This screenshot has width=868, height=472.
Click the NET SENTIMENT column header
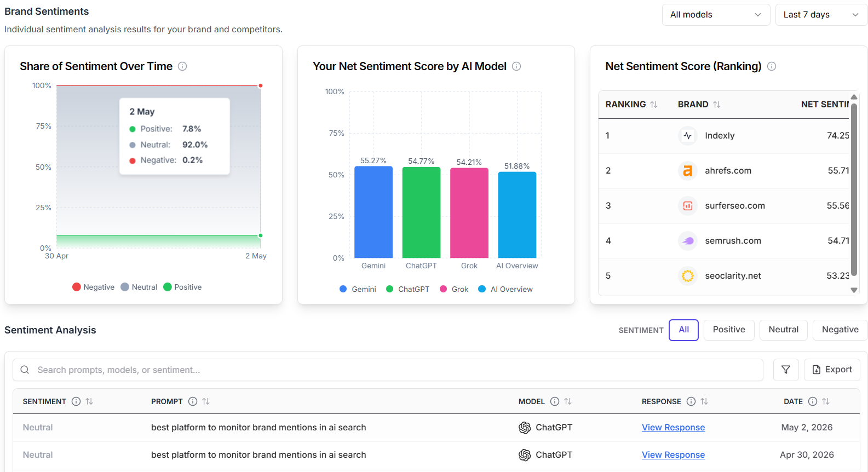click(825, 105)
